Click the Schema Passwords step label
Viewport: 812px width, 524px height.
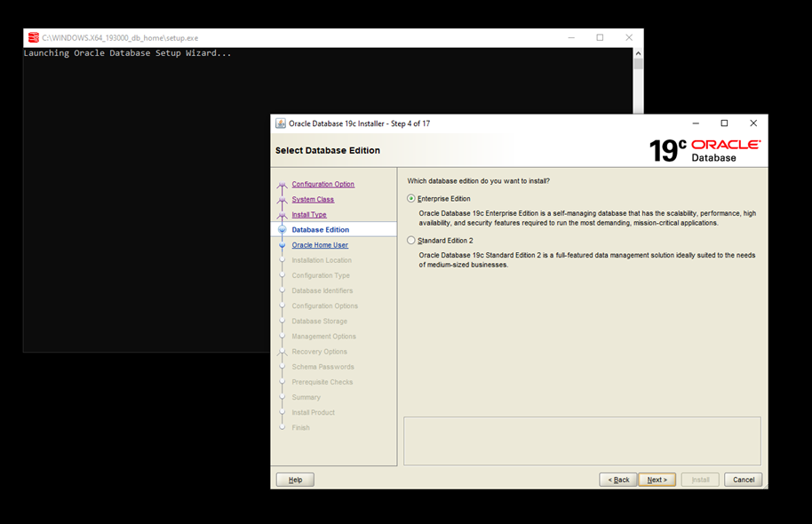[x=323, y=367]
